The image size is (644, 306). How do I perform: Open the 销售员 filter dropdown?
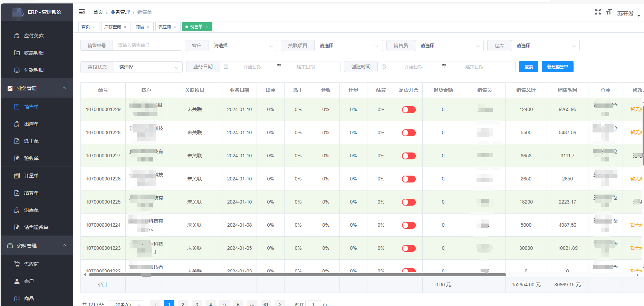pos(449,46)
